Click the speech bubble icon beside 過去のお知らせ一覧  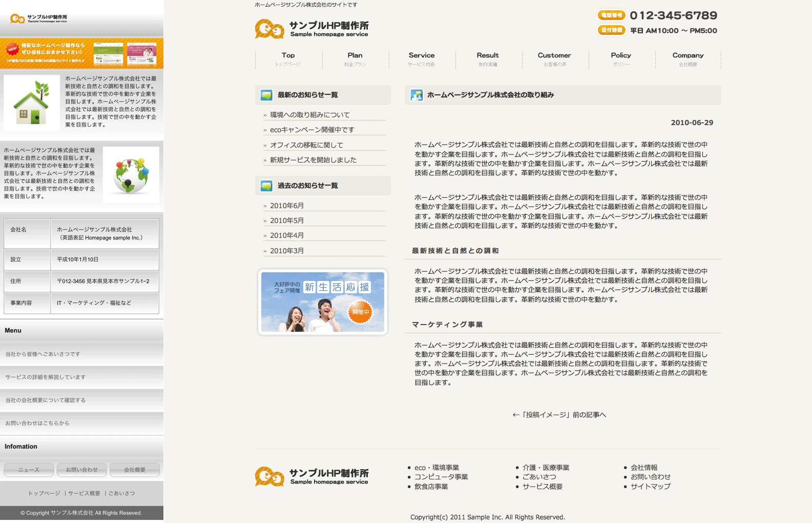(x=266, y=186)
